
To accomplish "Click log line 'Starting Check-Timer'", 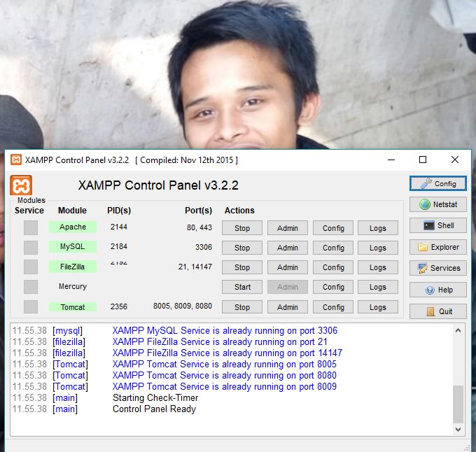I will [x=155, y=397].
